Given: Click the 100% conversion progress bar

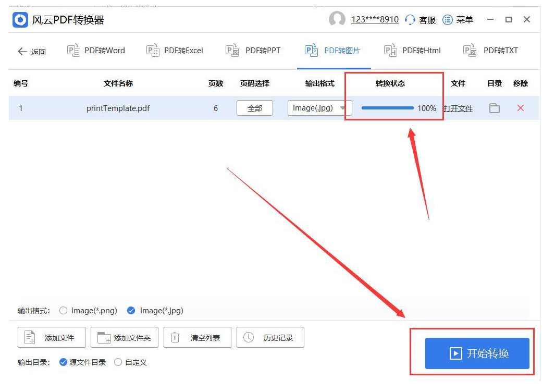Looking at the screenshot, I should 387,108.
